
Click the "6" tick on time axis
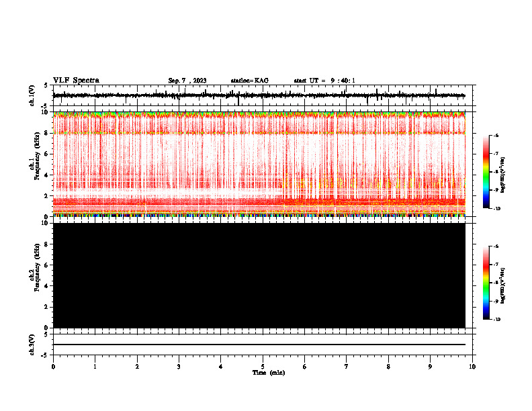tap(305, 367)
